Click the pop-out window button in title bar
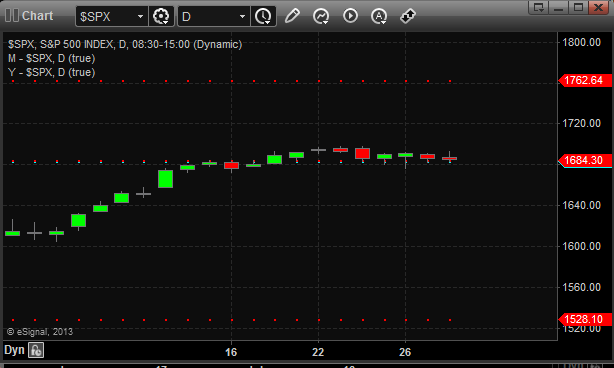The image size is (614, 368). (x=538, y=7)
